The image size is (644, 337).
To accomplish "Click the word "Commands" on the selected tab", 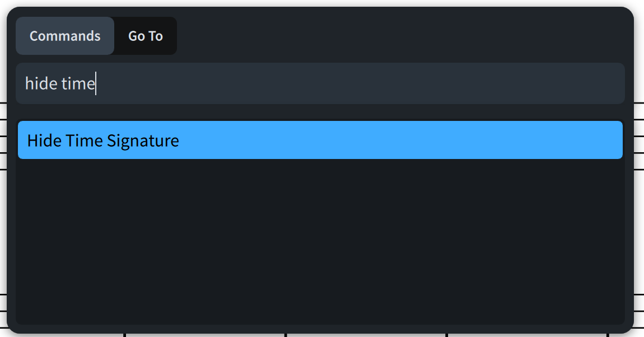I will 65,36.
